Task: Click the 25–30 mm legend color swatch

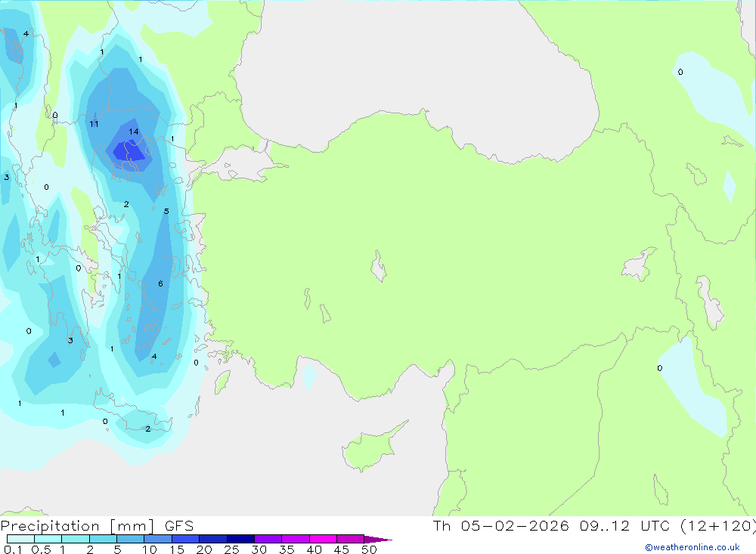Action: [x=240, y=539]
